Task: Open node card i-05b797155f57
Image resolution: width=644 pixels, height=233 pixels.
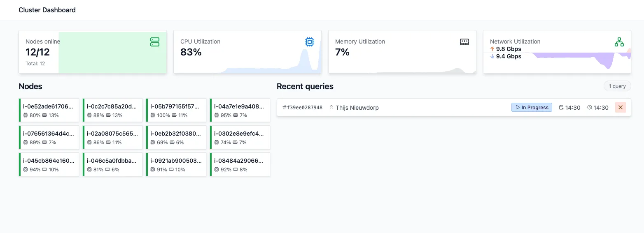Action: tap(176, 110)
